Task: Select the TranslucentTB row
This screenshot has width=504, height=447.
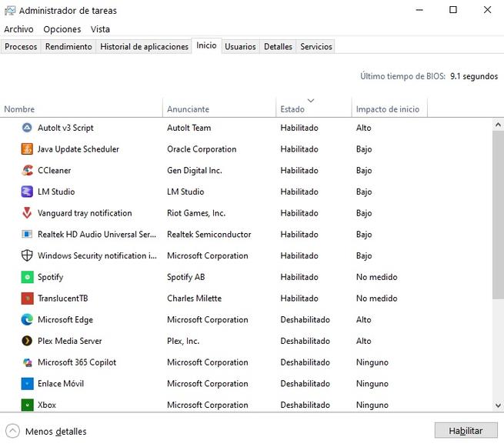Action: click(x=246, y=299)
